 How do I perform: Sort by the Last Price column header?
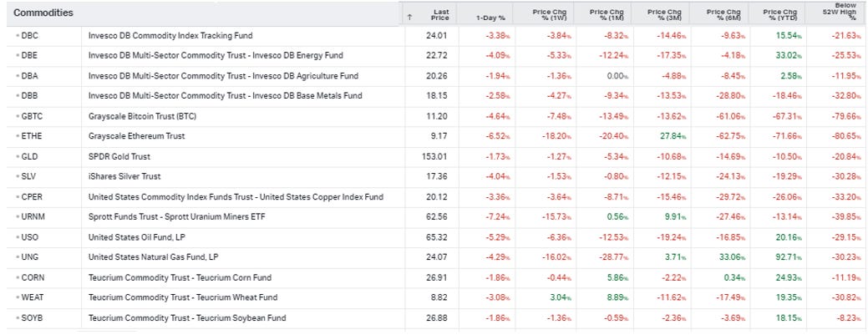pyautogui.click(x=440, y=13)
